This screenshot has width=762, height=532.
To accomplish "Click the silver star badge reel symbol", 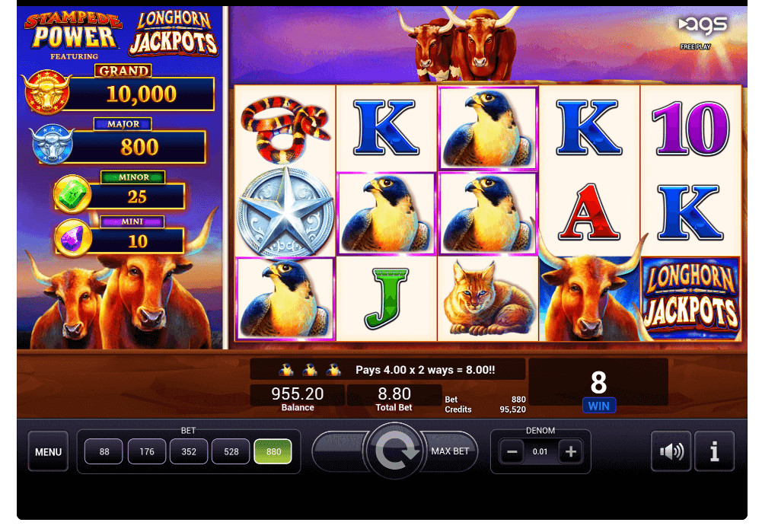I will coord(285,212).
